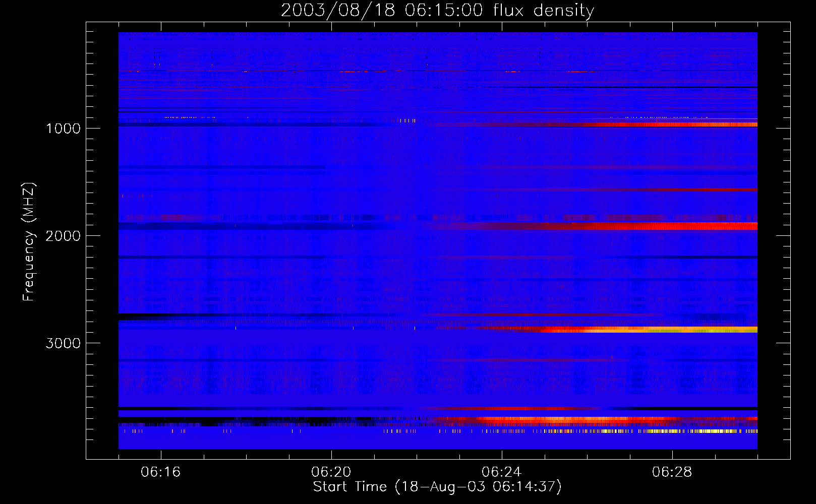This screenshot has width=816, height=504.
Task: Click the '06:28' time axis label
Action: [x=672, y=472]
